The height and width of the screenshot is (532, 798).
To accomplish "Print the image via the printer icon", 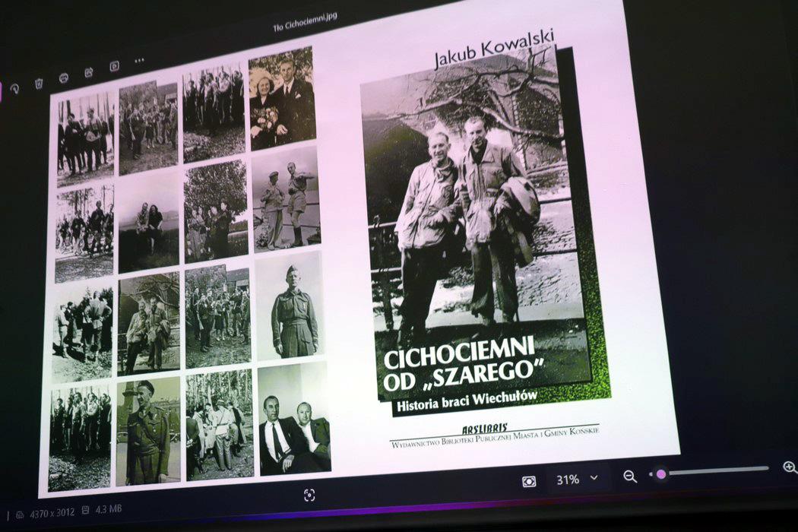I will [64, 78].
